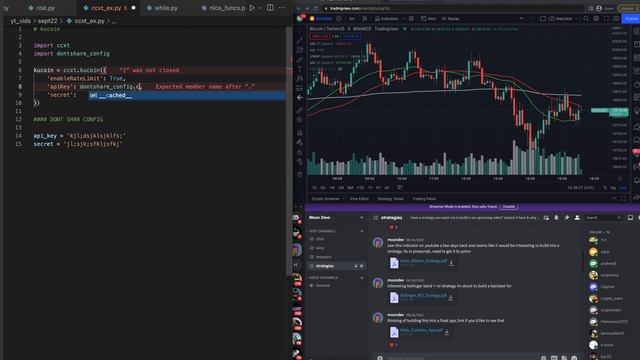Click the blue Publish button
640x360 pixels.
(631, 19)
